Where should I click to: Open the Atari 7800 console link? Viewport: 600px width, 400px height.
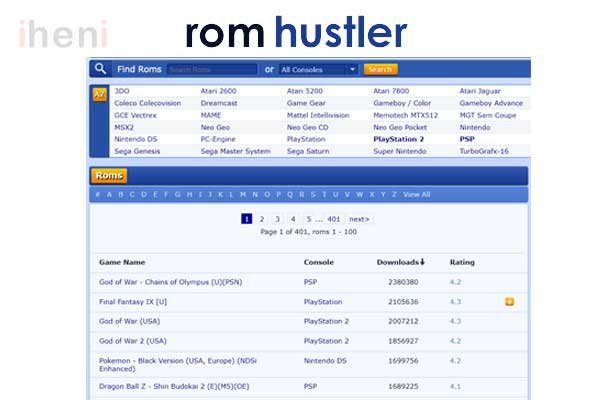[x=391, y=91]
